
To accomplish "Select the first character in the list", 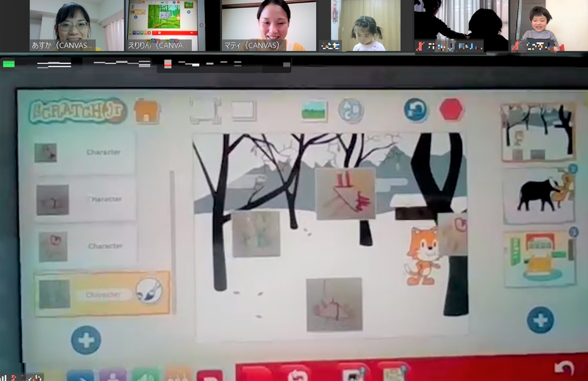I will pyautogui.click(x=84, y=153).
